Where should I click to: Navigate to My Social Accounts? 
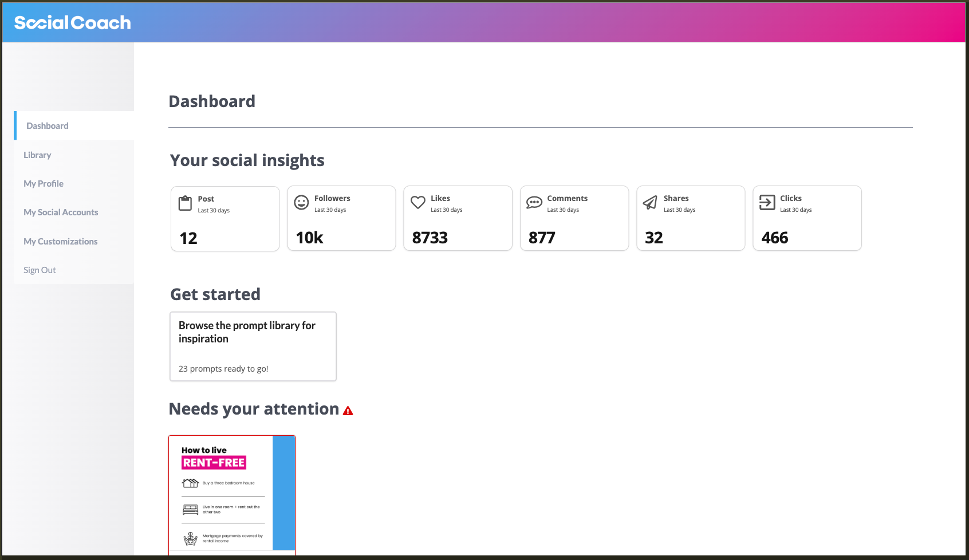click(x=61, y=212)
